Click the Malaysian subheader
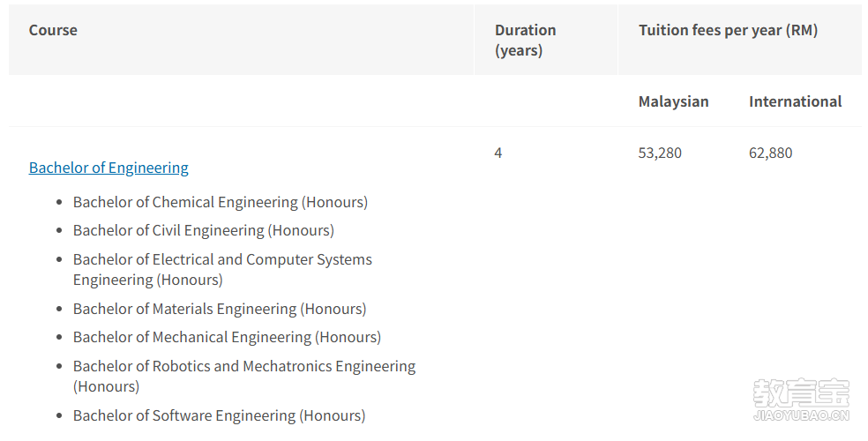 pyautogui.click(x=673, y=101)
